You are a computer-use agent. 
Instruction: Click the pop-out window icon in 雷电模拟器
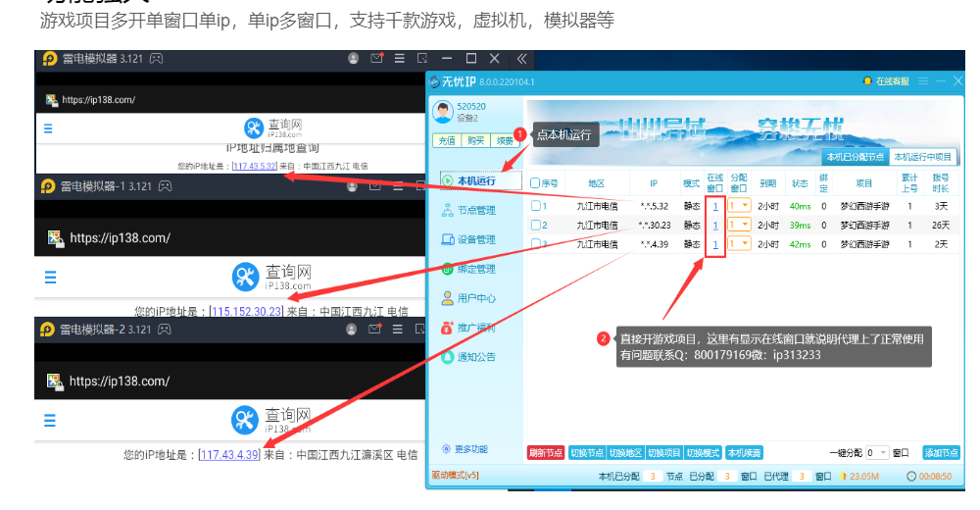(422, 58)
